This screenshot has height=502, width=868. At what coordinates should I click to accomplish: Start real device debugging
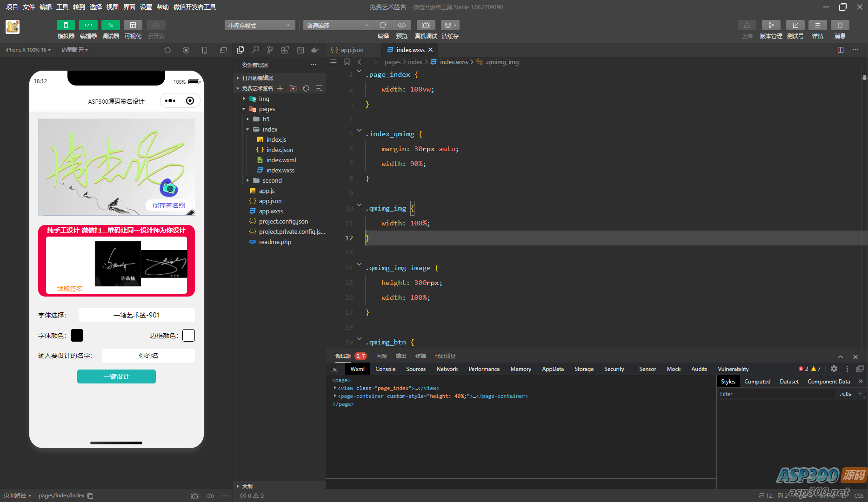click(x=426, y=25)
